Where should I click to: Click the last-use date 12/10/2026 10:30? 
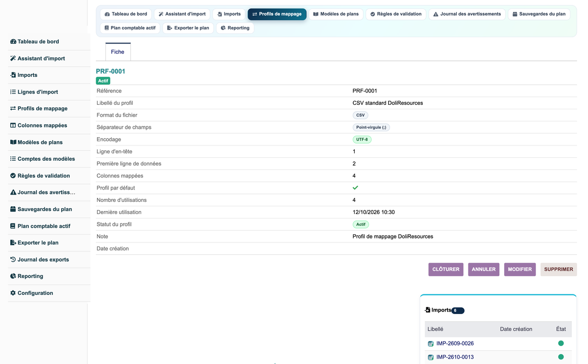374,212
